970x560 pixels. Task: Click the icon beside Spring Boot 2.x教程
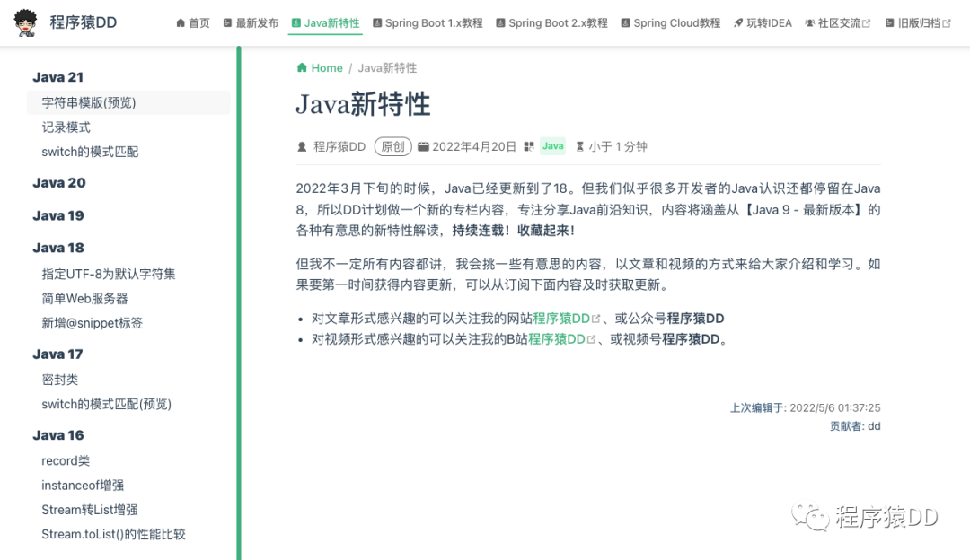pyautogui.click(x=500, y=22)
